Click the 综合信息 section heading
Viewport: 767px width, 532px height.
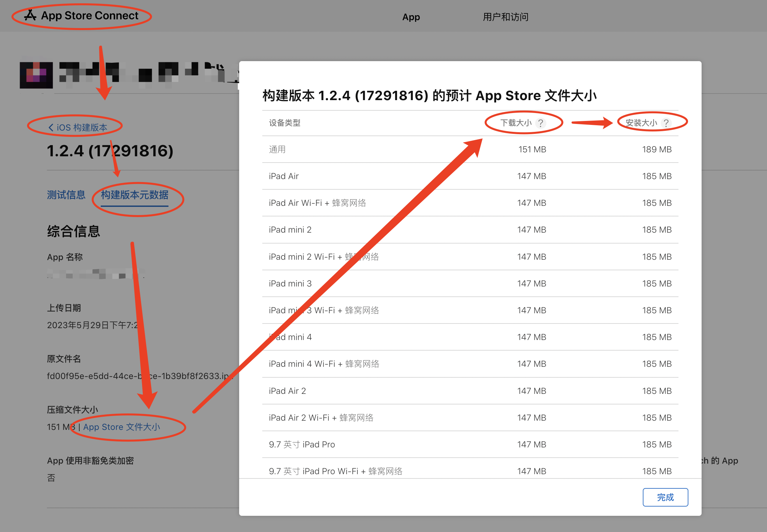tap(73, 231)
